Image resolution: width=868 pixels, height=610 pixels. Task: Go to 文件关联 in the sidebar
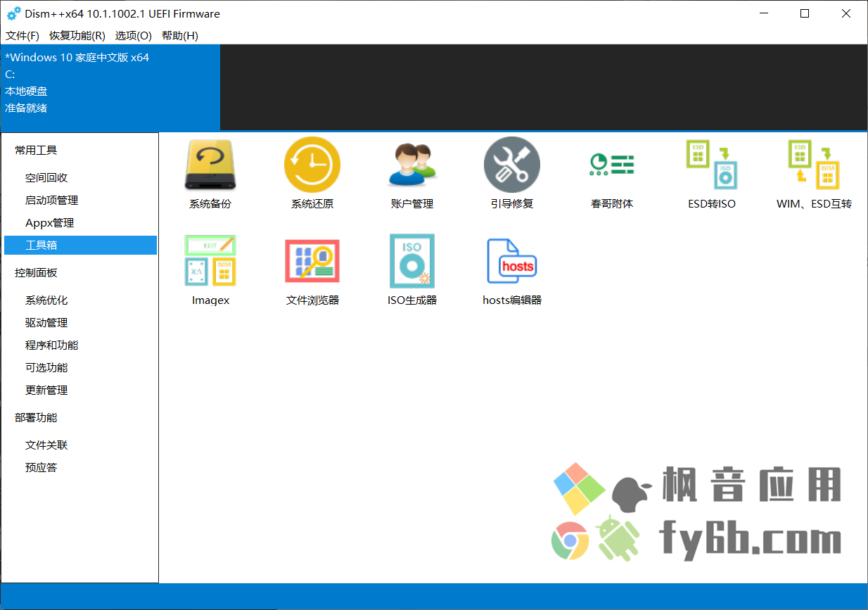tap(80, 445)
